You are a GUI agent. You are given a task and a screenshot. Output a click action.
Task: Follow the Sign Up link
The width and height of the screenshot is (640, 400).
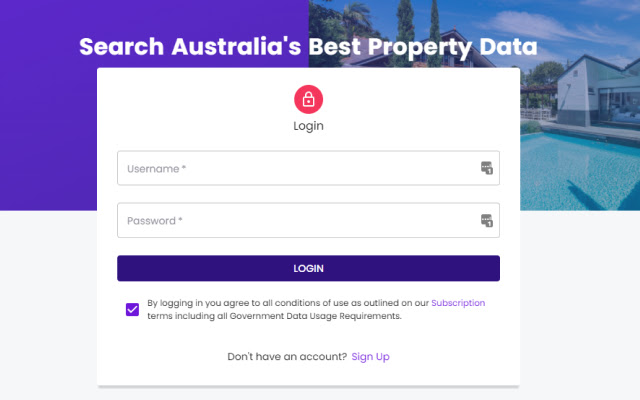pyautogui.click(x=370, y=356)
